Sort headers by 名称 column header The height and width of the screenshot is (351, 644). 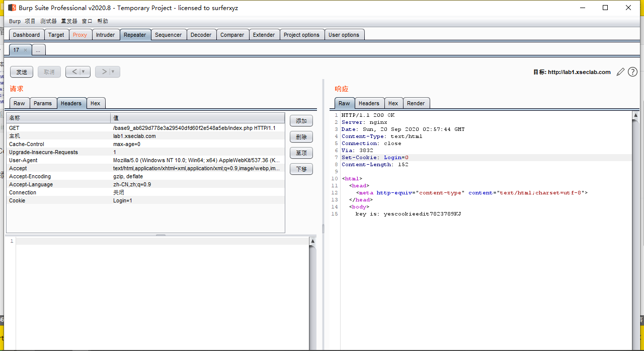[x=58, y=118]
